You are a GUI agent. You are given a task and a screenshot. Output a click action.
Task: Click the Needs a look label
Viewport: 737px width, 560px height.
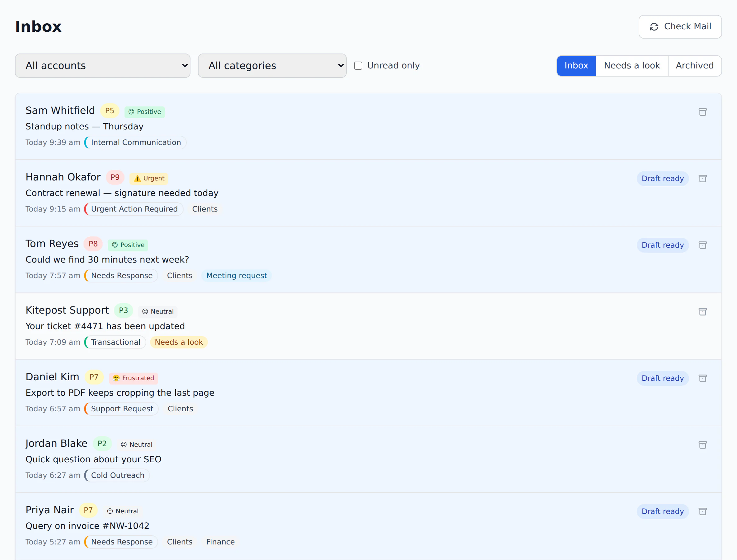pos(179,342)
